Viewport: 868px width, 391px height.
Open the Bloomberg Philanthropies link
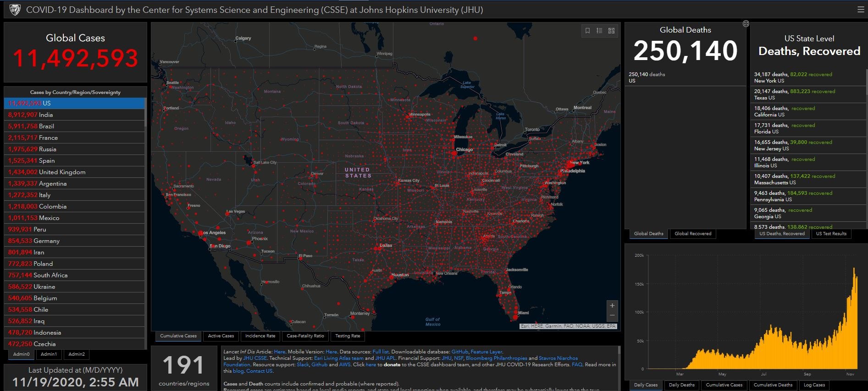(x=497, y=358)
